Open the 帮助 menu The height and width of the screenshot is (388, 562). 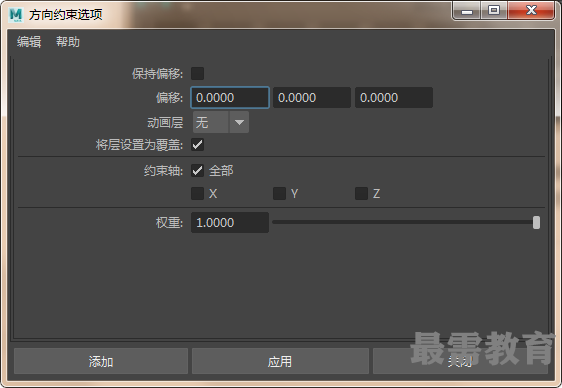68,42
